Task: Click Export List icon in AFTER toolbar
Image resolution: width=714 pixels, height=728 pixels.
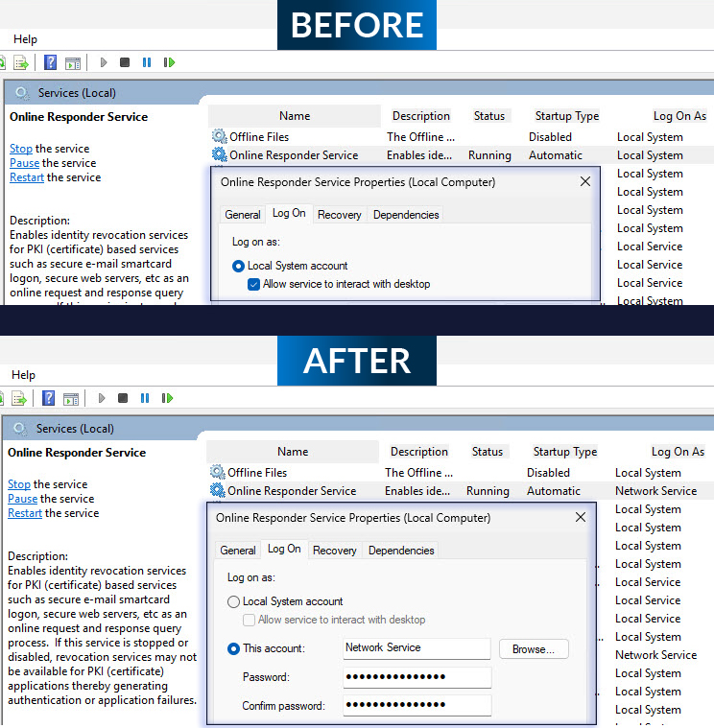Action: pos(20,398)
